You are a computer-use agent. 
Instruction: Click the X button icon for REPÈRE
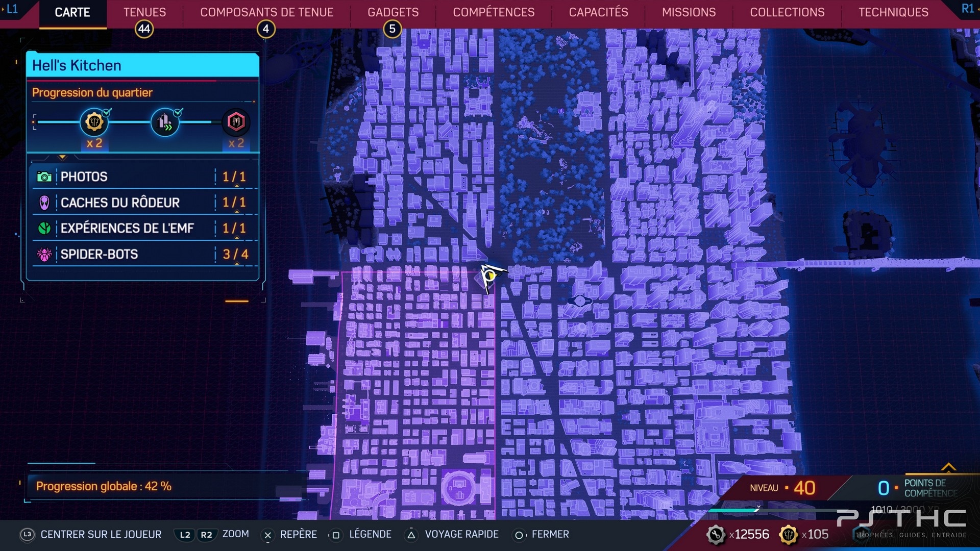tap(267, 535)
